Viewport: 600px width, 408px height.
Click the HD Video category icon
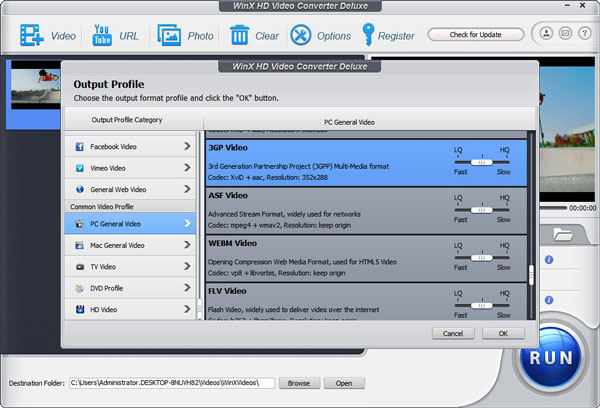(x=80, y=309)
